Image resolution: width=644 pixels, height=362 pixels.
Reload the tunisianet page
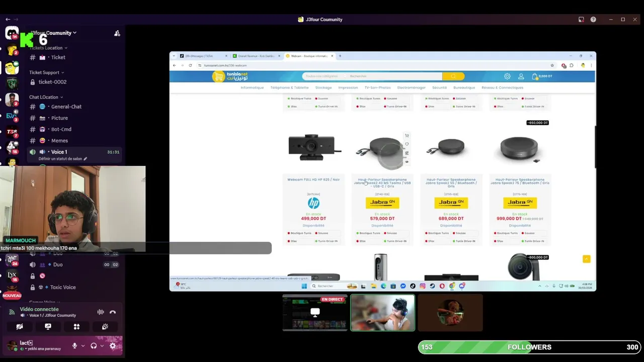[x=190, y=65]
